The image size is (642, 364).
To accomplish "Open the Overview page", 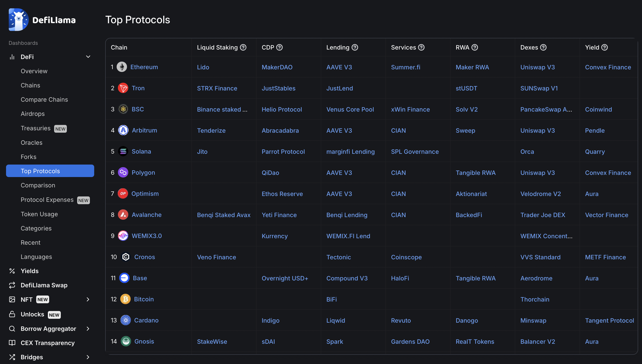I will coord(34,71).
